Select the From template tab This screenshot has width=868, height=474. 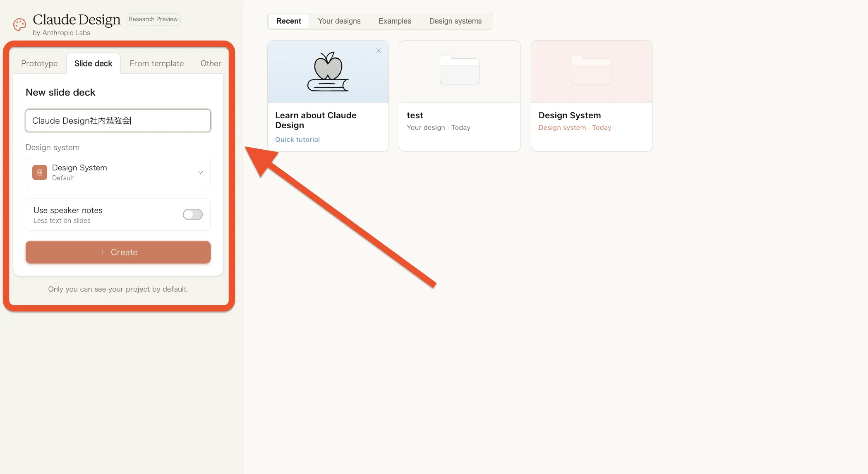(x=156, y=63)
